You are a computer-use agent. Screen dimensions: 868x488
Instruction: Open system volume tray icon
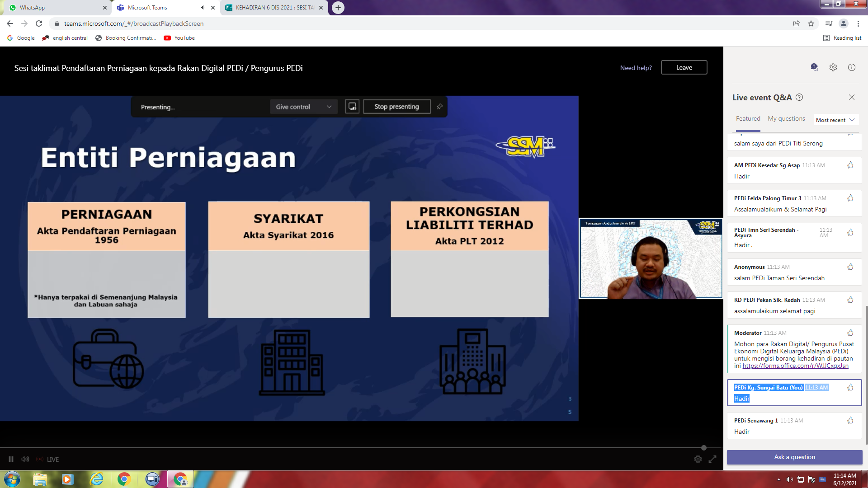point(789,479)
